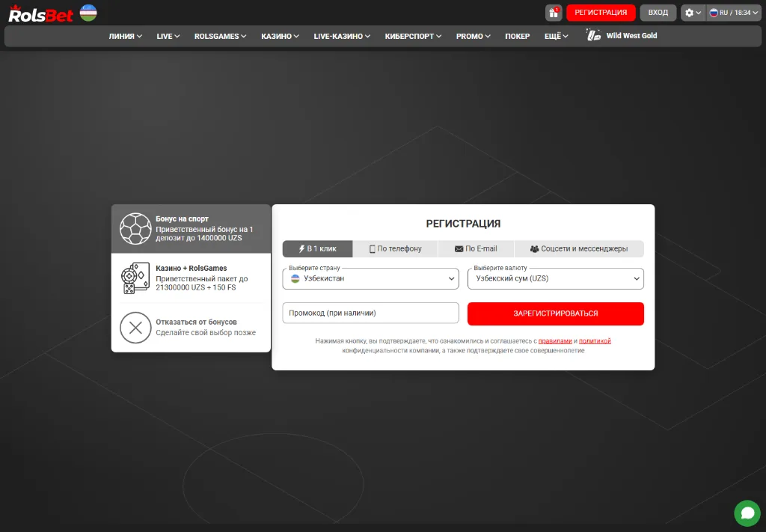
Task: Expand the LIVE-КАЗИНО menu
Action: click(x=342, y=36)
